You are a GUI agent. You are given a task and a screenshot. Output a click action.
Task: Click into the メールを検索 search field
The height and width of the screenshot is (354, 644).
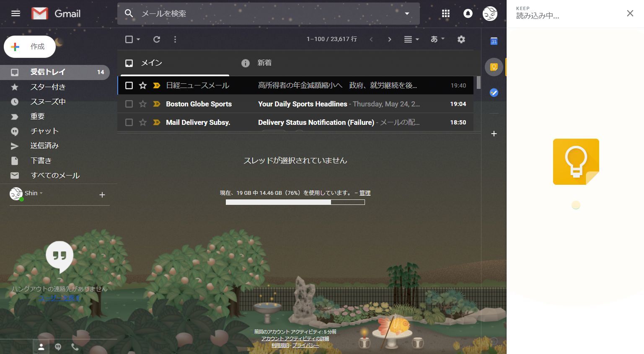pos(268,13)
